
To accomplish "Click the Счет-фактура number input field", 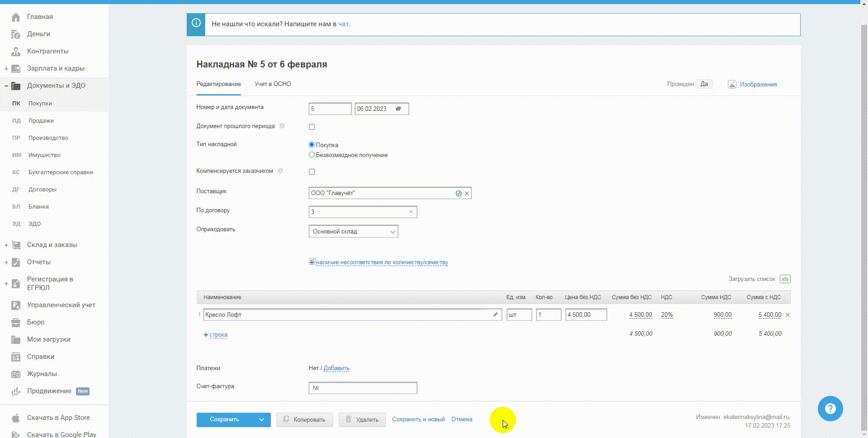I will pyautogui.click(x=363, y=388).
